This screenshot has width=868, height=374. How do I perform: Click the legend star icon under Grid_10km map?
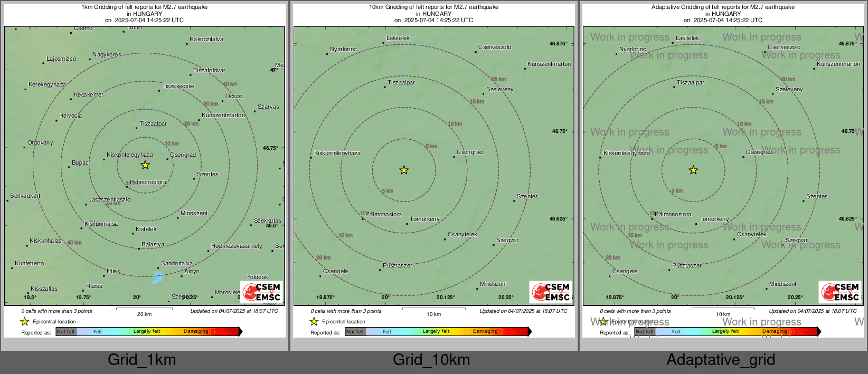click(314, 321)
